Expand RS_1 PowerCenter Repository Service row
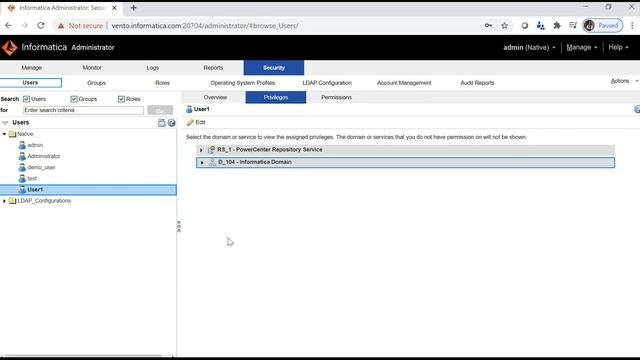The image size is (640, 360). (x=201, y=150)
